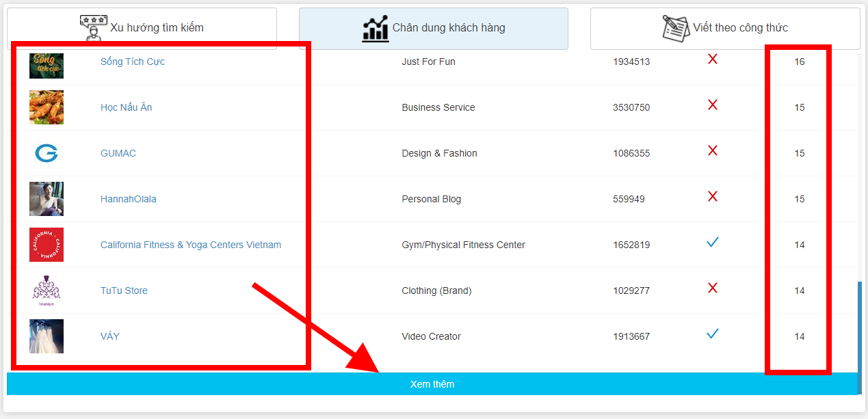
Task: Click the red X in Sống Tích Cực row
Action: coord(713,59)
